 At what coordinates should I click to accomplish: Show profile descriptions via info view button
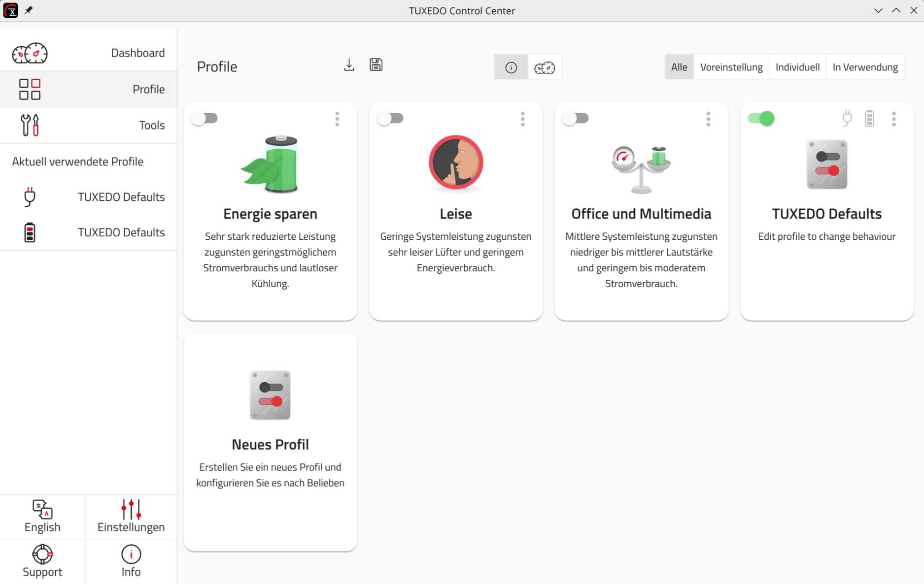coord(511,67)
